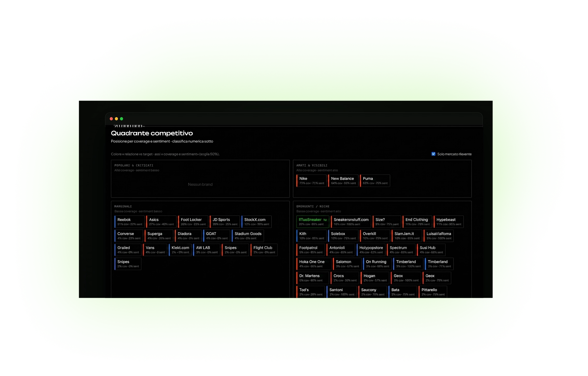Click the Converse brand chip
Screen dimensions: 588x376
129,236
